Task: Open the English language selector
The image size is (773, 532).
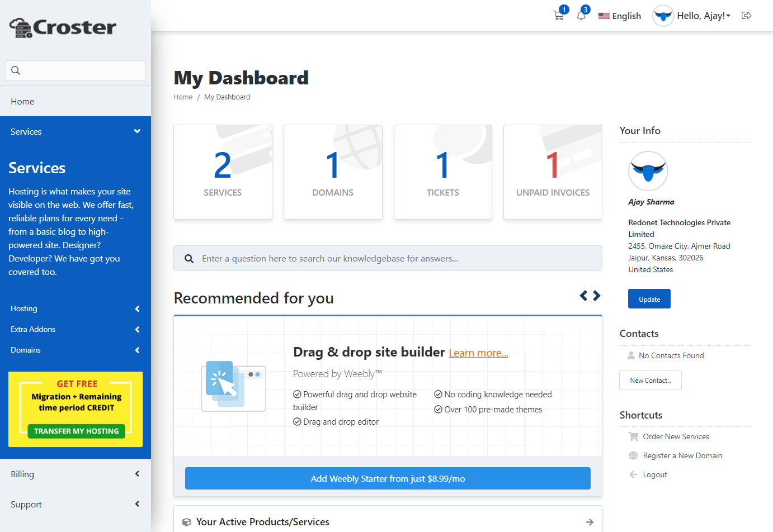Action: (620, 16)
